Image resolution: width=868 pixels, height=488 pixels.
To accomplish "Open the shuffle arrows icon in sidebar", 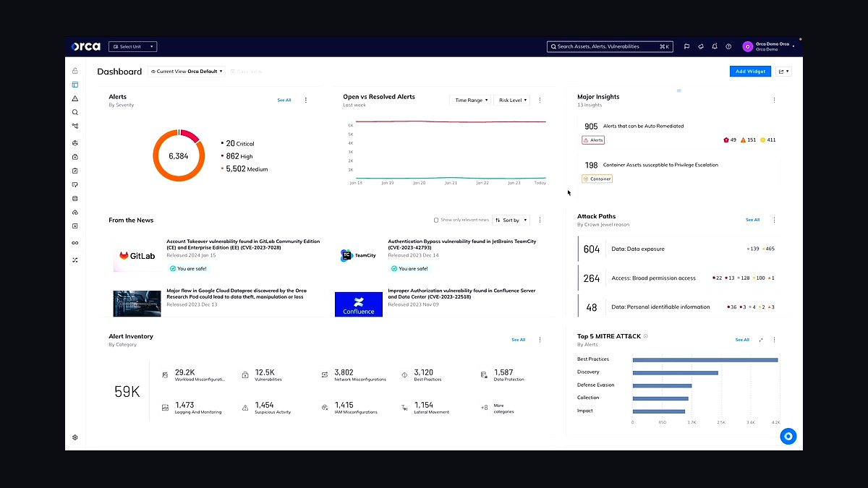I will (75, 260).
